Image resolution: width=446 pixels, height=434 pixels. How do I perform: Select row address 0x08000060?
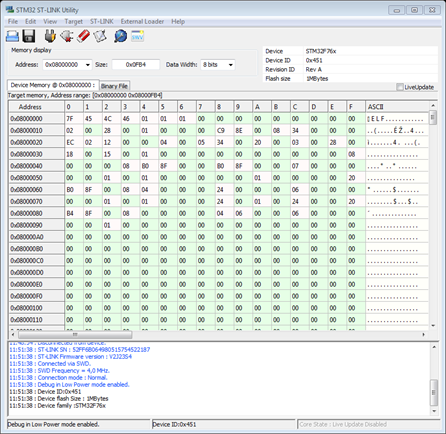pyautogui.click(x=36, y=190)
